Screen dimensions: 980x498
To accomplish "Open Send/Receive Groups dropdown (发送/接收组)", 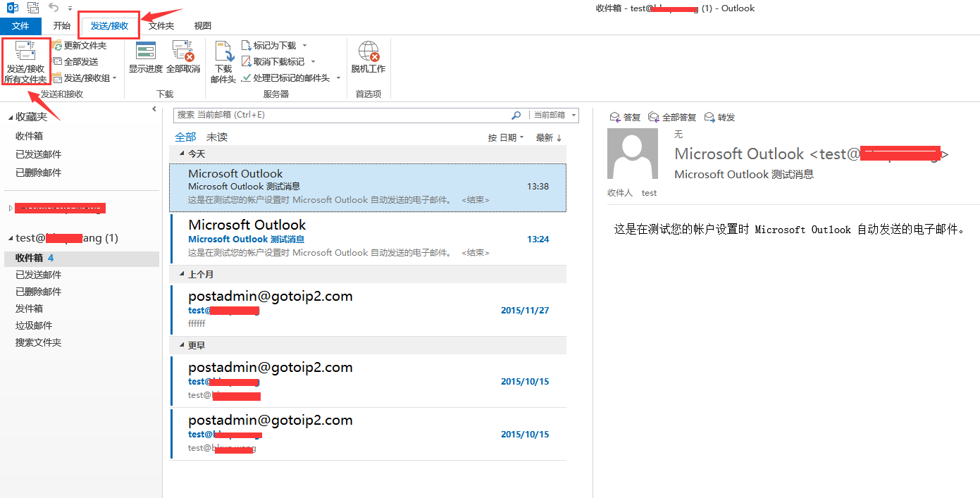I will [x=115, y=78].
